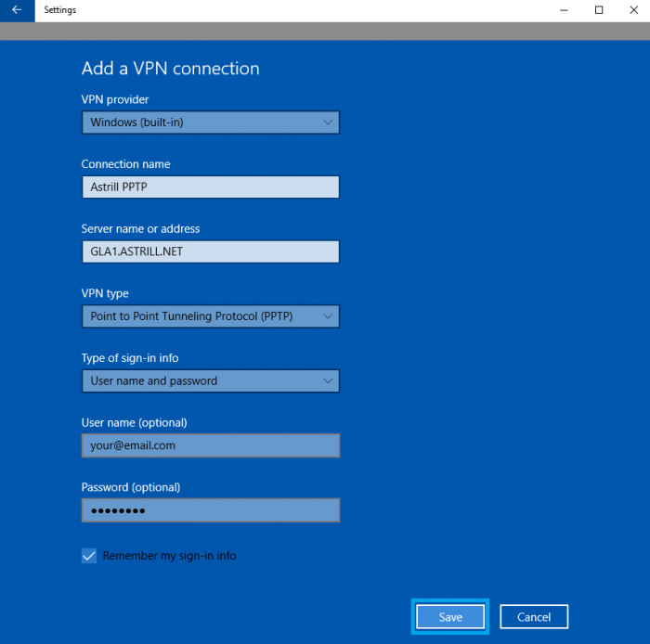Image resolution: width=650 pixels, height=644 pixels.
Task: Click the back arrow in the title bar
Action: pos(16,10)
